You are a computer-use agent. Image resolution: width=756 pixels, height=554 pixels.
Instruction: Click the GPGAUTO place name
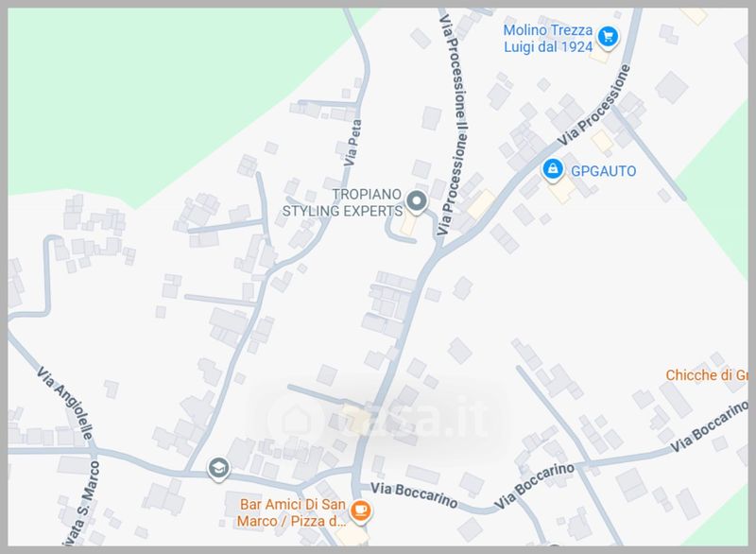(x=603, y=171)
